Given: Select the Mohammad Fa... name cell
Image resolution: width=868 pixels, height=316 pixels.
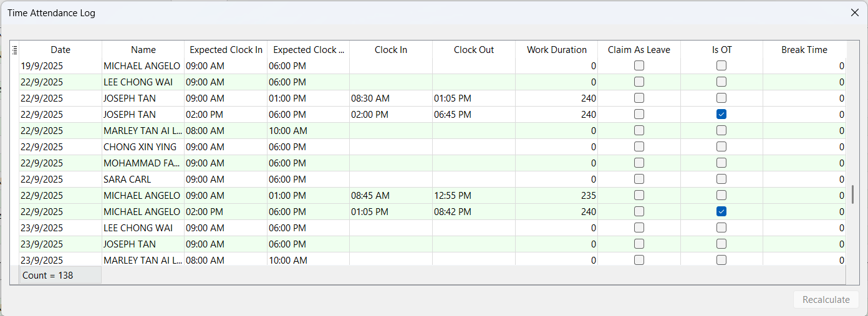Looking at the screenshot, I should point(142,163).
